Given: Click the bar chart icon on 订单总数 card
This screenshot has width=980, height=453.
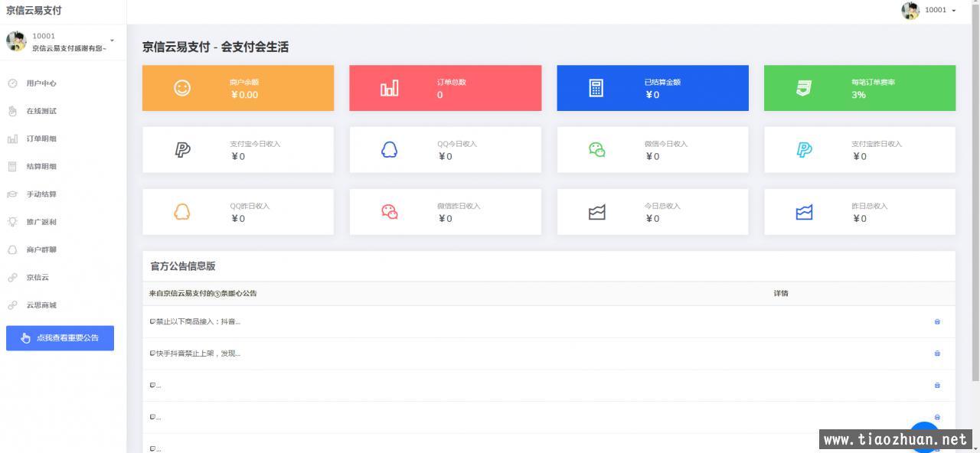Looking at the screenshot, I should [389, 88].
